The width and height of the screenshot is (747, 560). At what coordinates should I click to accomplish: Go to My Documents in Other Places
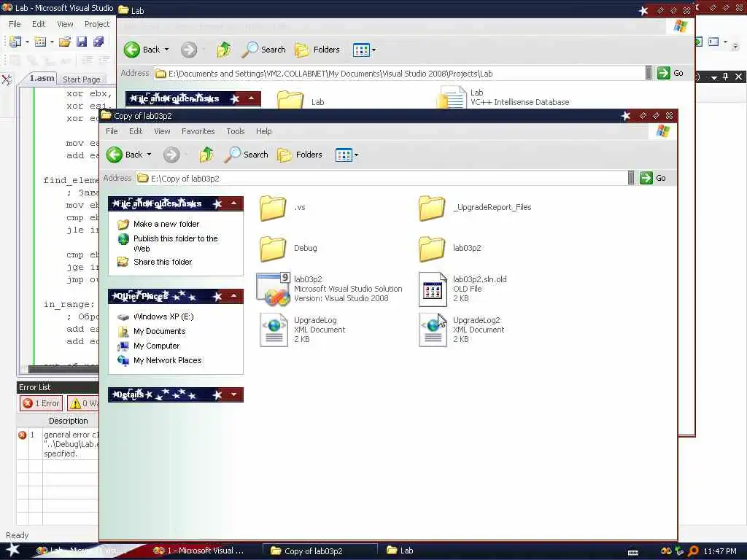tap(159, 332)
